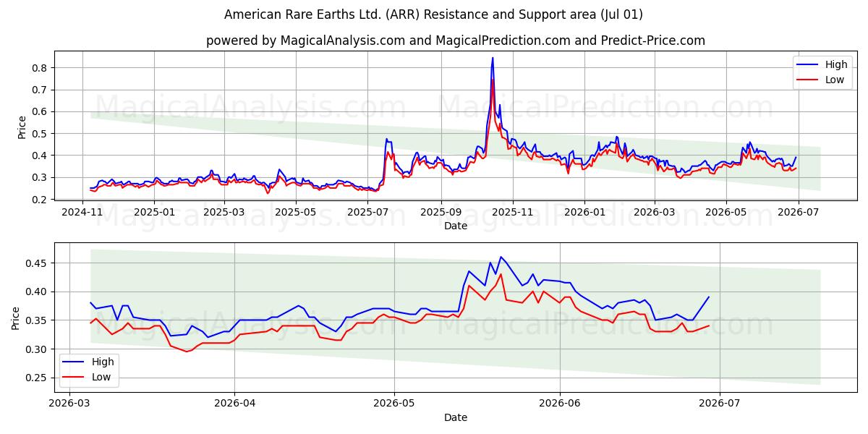Click the 'Date' axis label under the top chart

456,226
